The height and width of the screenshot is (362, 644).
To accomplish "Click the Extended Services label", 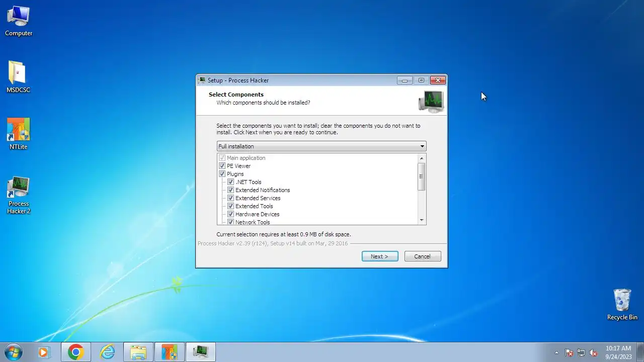I will point(258,198).
